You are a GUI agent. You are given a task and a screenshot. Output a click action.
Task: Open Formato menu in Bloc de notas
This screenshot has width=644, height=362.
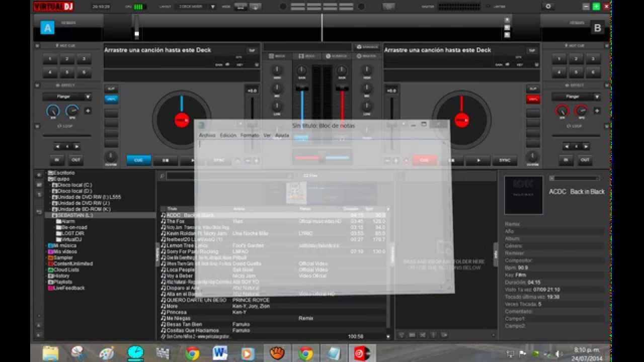coord(250,135)
